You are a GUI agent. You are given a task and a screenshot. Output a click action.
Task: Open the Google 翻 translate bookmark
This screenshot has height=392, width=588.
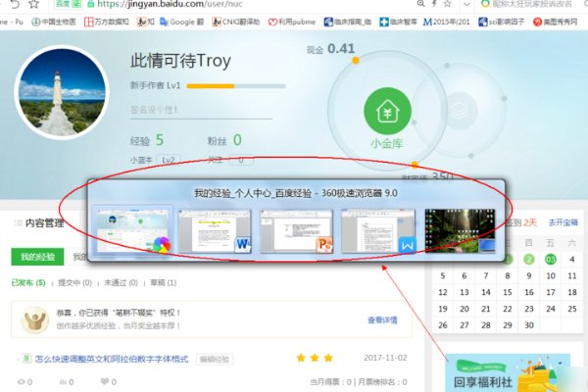pyautogui.click(x=182, y=22)
